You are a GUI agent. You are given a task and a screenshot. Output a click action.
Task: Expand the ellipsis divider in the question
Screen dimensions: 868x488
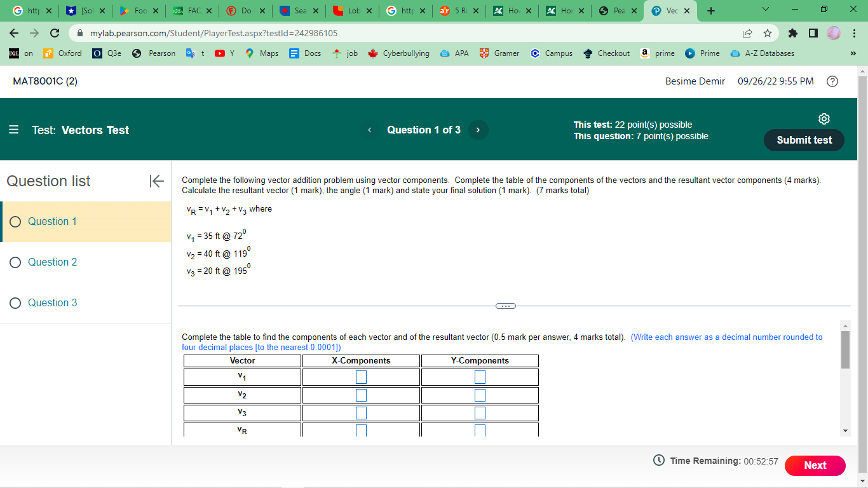(x=506, y=306)
